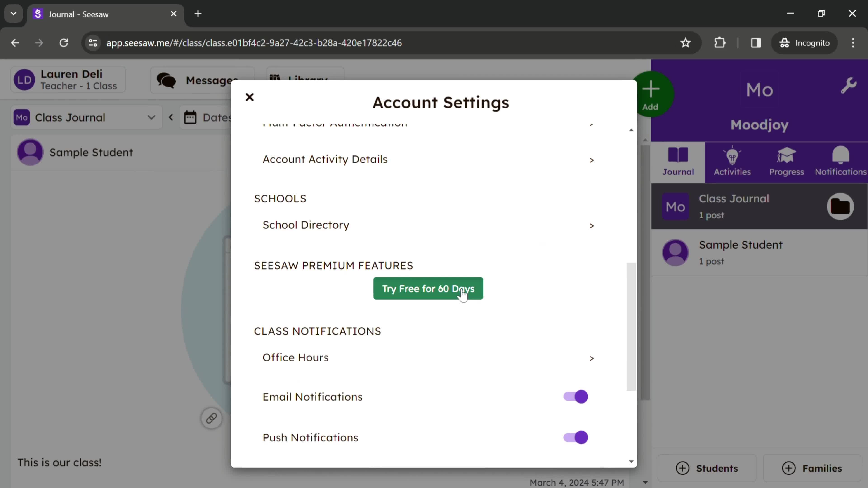This screenshot has width=868, height=488.
Task: Click the Class Journal dropdown arrow
Action: coord(151,117)
